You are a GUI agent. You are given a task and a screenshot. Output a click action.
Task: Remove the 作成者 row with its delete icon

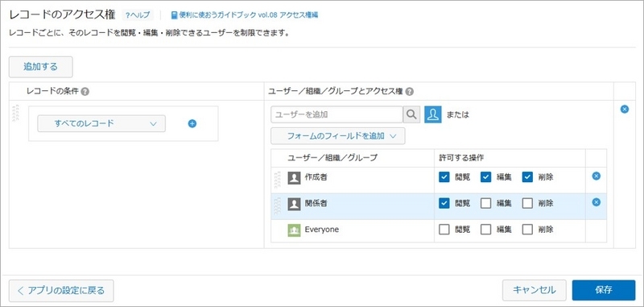tap(597, 176)
